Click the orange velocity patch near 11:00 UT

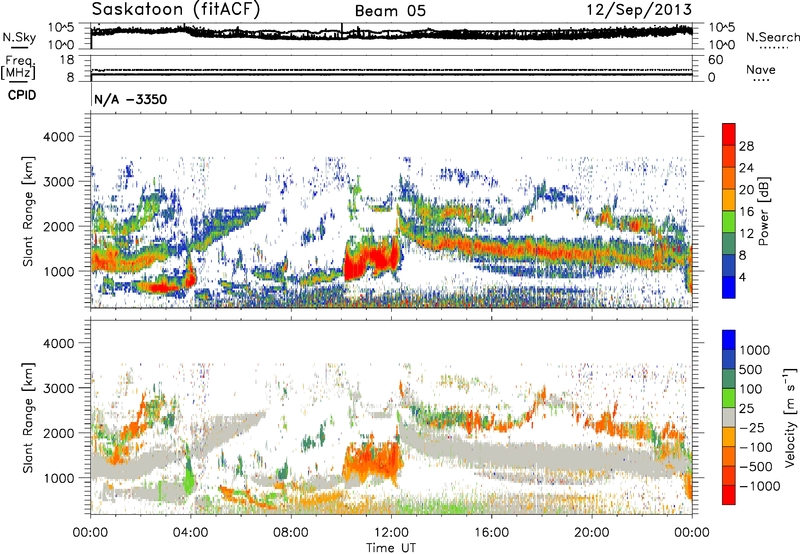click(x=370, y=462)
